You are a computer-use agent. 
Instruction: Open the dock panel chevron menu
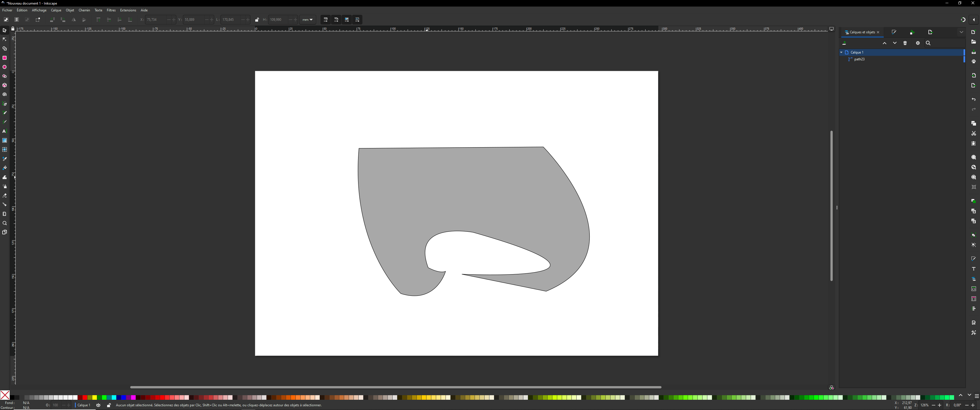(x=961, y=32)
